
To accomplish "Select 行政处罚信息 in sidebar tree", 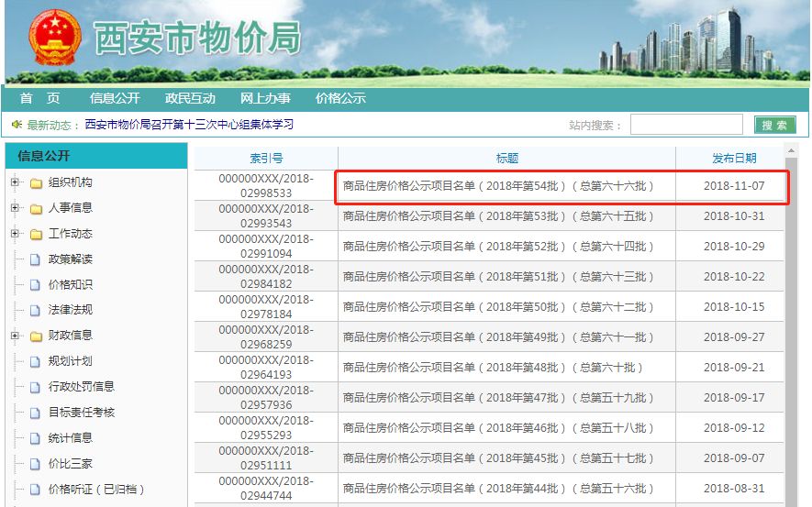I will tap(82, 387).
